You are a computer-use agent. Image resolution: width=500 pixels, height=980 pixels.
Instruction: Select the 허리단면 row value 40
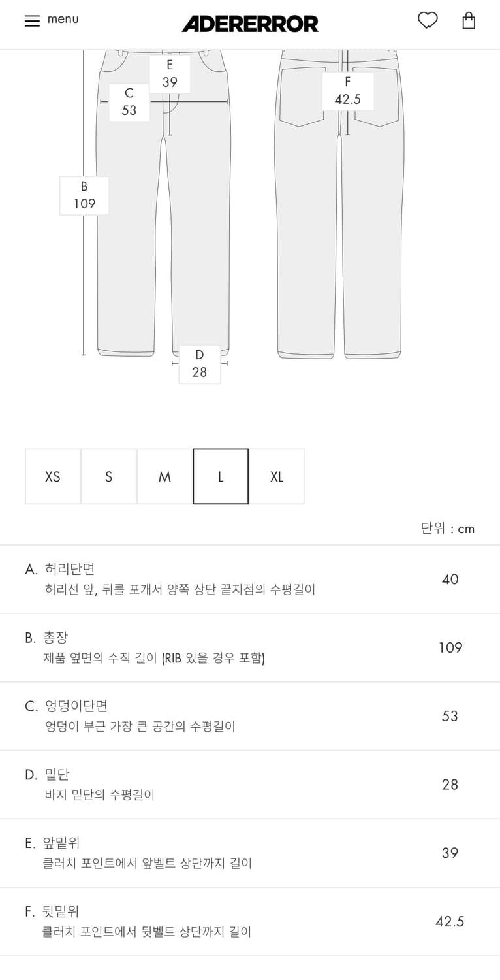coord(450,579)
